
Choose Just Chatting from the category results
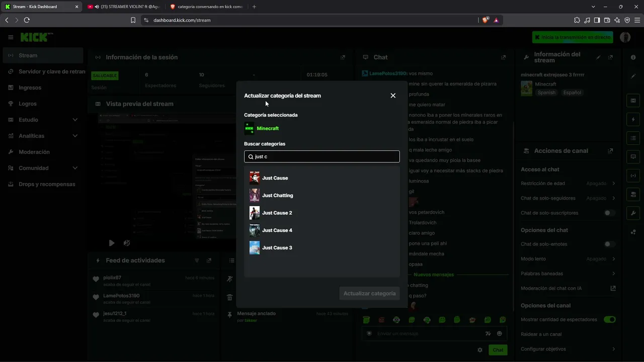(322, 196)
